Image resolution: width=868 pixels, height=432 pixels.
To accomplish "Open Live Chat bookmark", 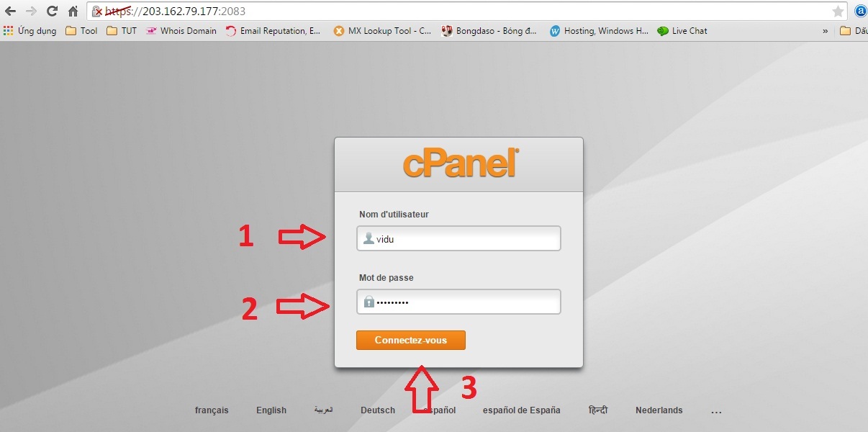I will tap(682, 31).
